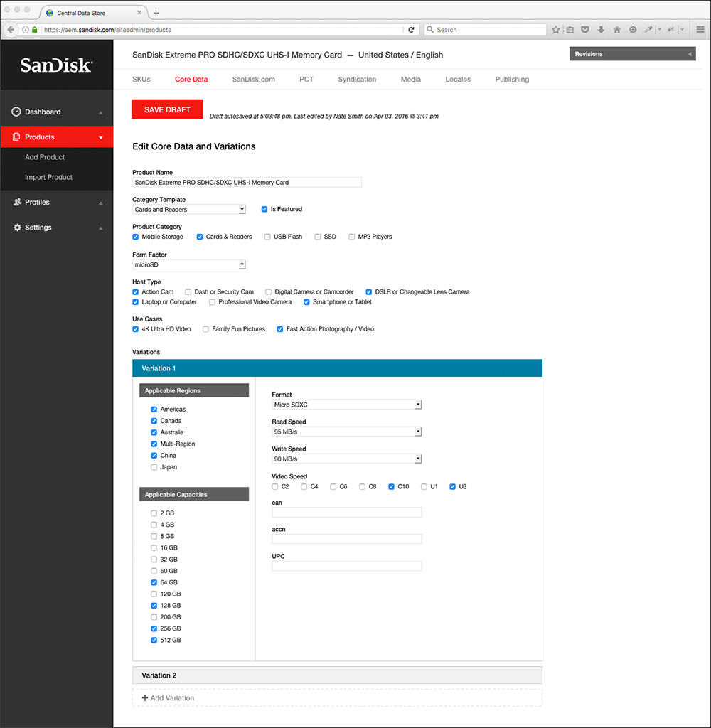This screenshot has height=728, width=711.
Task: Click the Settings gear icon in sidebar
Action: pos(17,227)
